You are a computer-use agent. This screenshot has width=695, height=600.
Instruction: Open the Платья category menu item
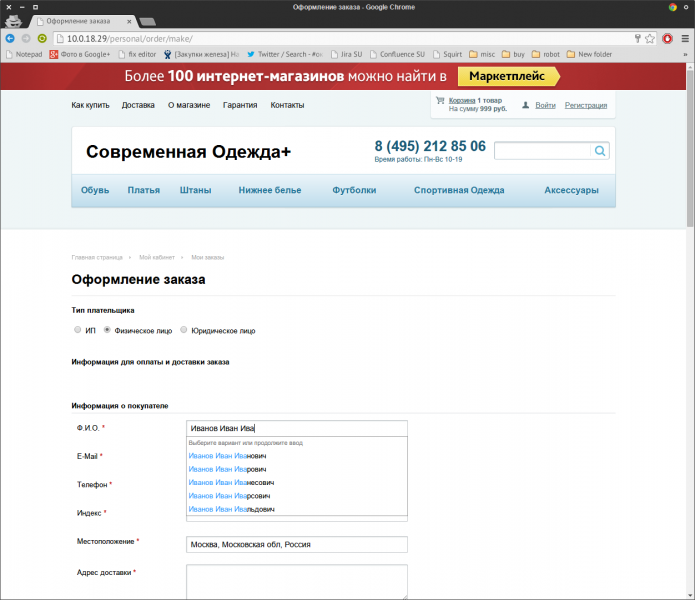pyautogui.click(x=144, y=190)
